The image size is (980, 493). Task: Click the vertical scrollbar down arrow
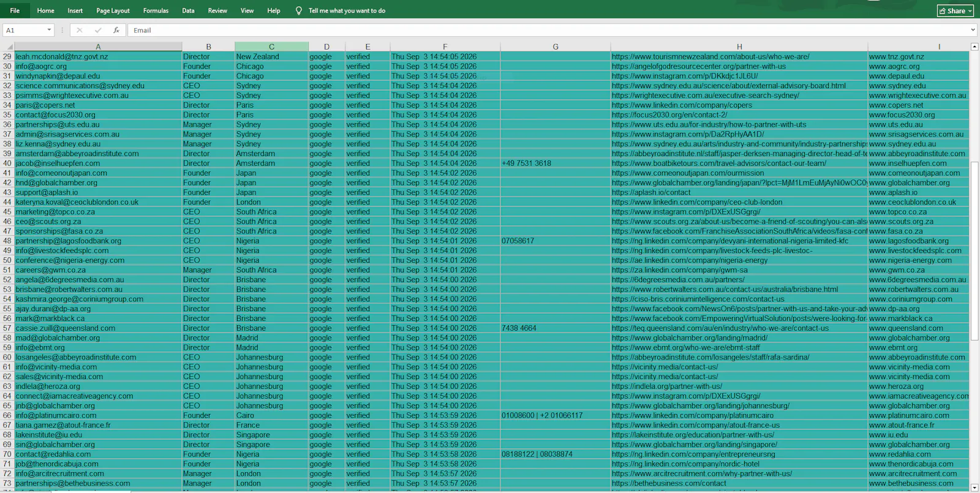pos(974,488)
